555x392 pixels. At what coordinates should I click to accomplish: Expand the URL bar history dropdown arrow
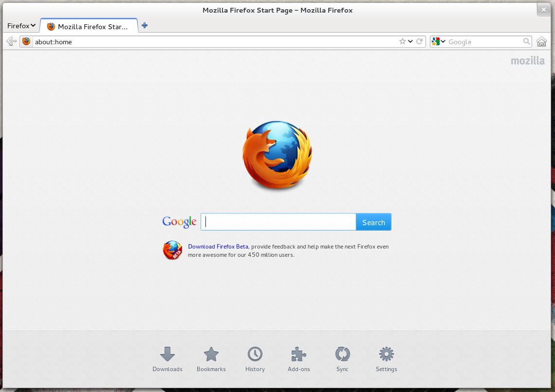[410, 41]
